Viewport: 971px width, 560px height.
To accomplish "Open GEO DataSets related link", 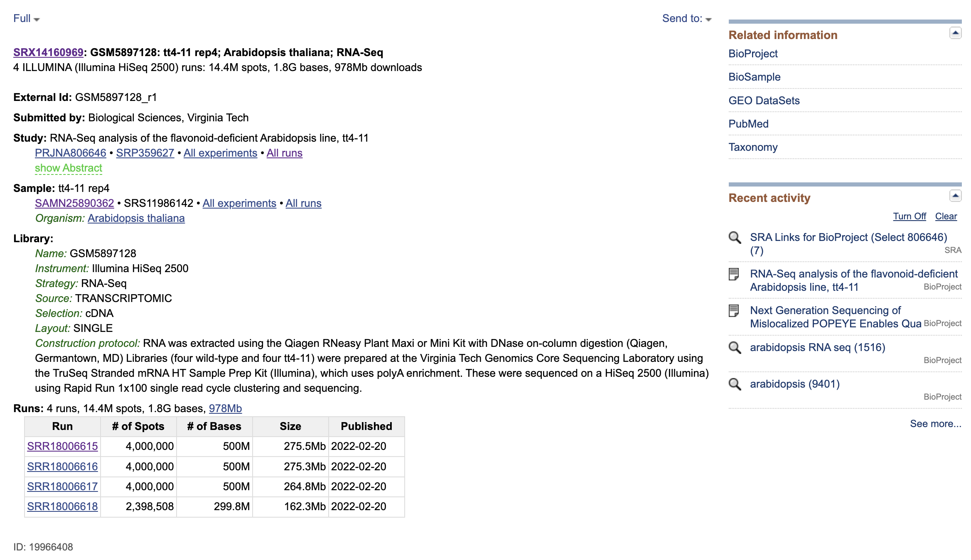I will (x=764, y=101).
